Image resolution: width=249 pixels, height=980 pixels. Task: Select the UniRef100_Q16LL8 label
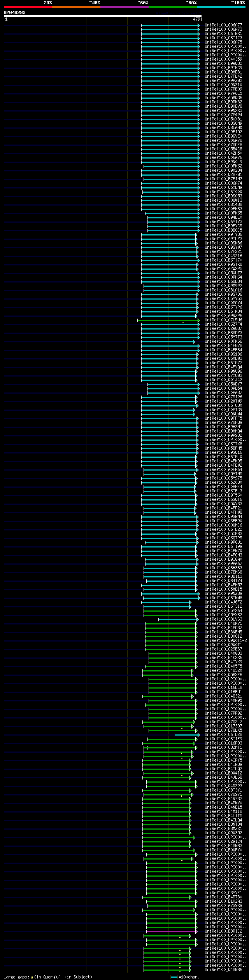coord(223,688)
